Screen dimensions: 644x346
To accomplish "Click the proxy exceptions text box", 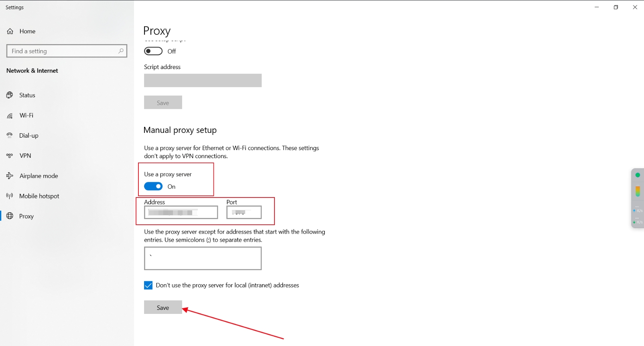I will tap(203, 258).
